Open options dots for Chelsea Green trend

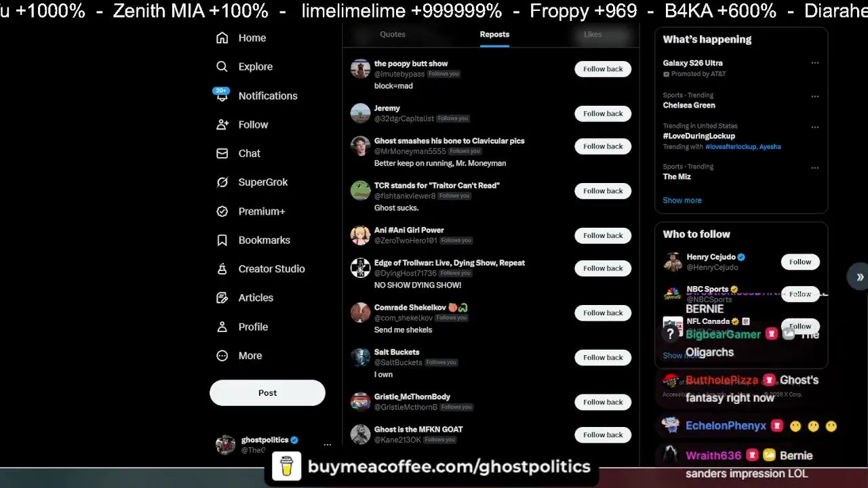[814, 96]
